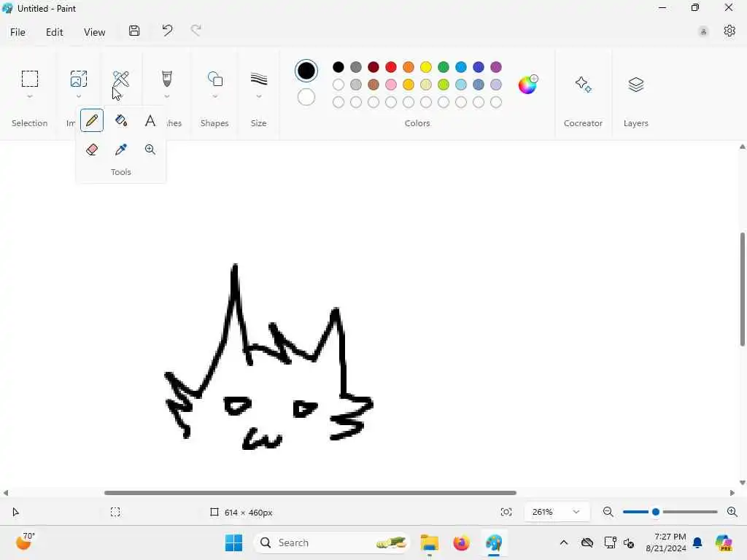Open Paint settings gear
The image size is (747, 560).
pyautogui.click(x=729, y=31)
